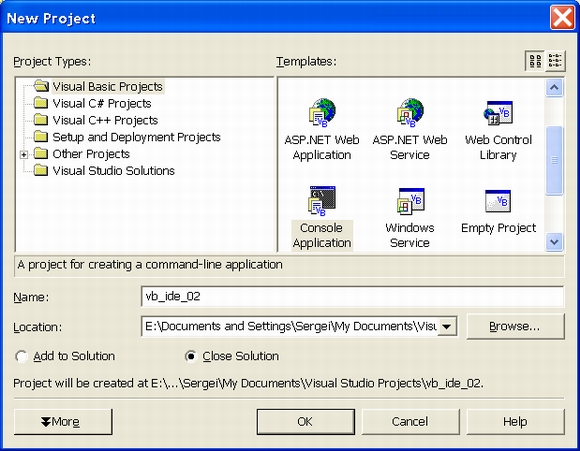Click the project Name text field
The height and width of the screenshot is (451, 580).
pos(352,296)
